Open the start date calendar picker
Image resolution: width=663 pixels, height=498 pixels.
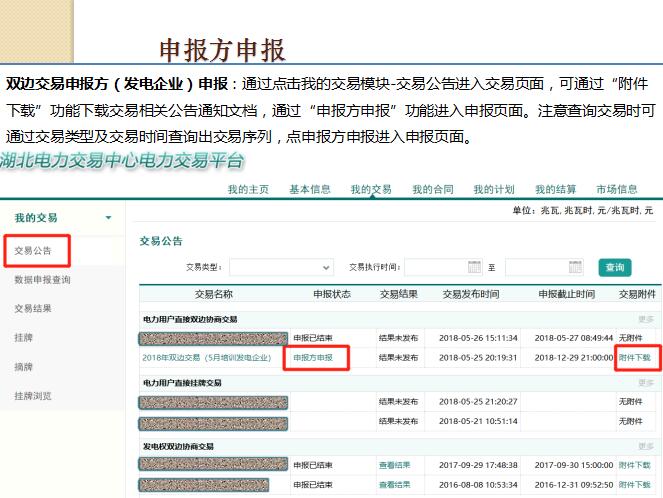[475, 268]
